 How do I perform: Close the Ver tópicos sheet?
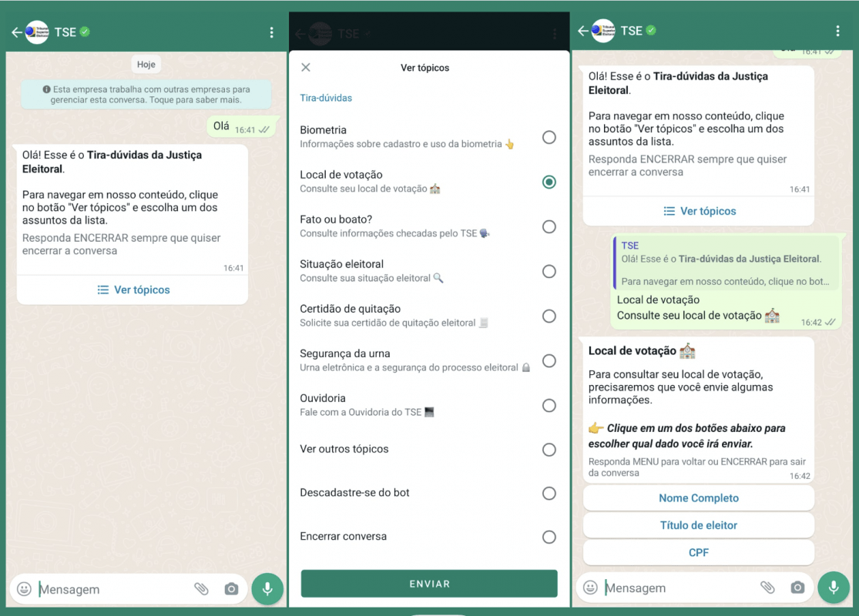(306, 67)
